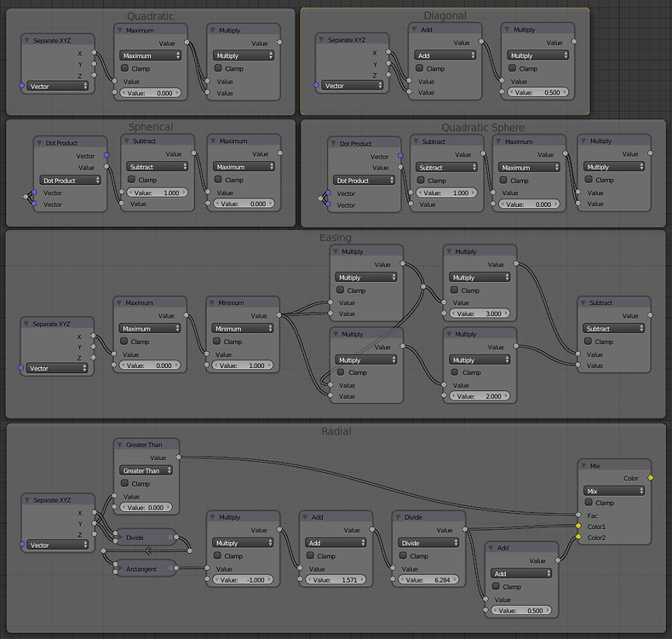Viewport: 672px width, 639px height.
Task: Collapse the Mix node using its triangle
Action: coord(583,465)
